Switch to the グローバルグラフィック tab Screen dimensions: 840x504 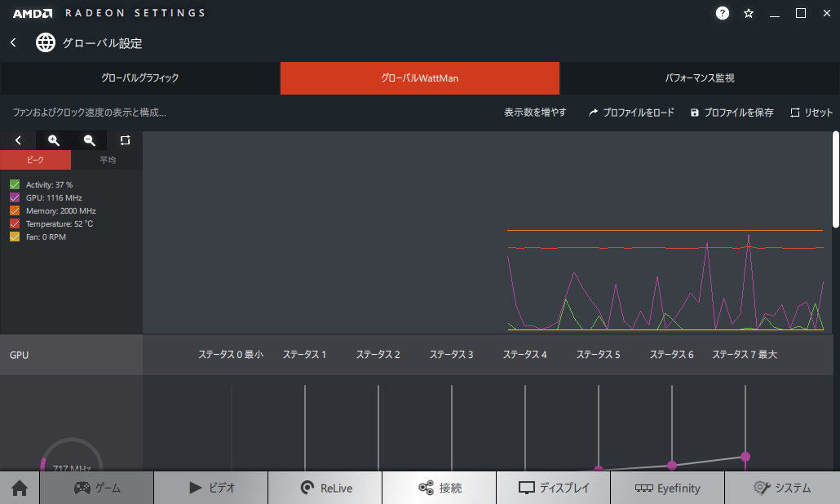tap(139, 78)
